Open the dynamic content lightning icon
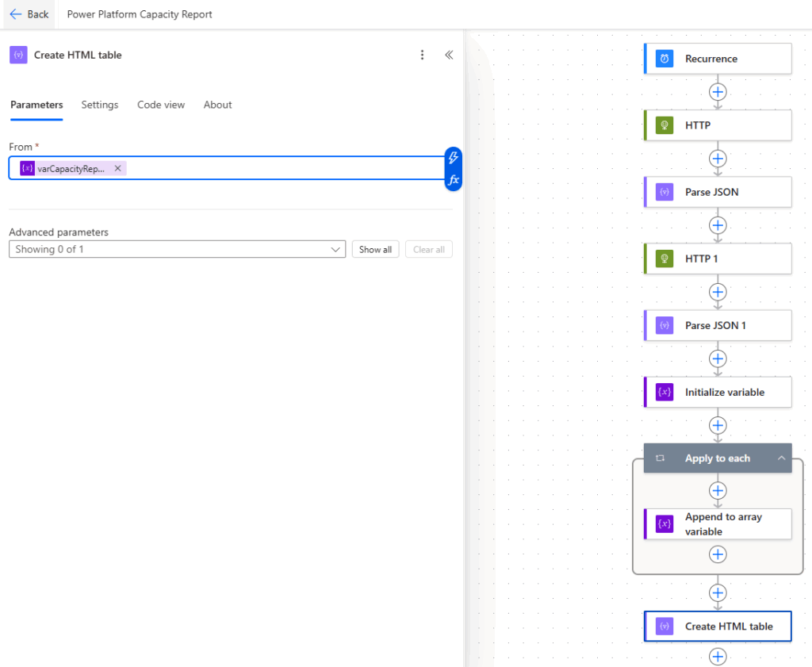The image size is (812, 667). click(x=453, y=158)
